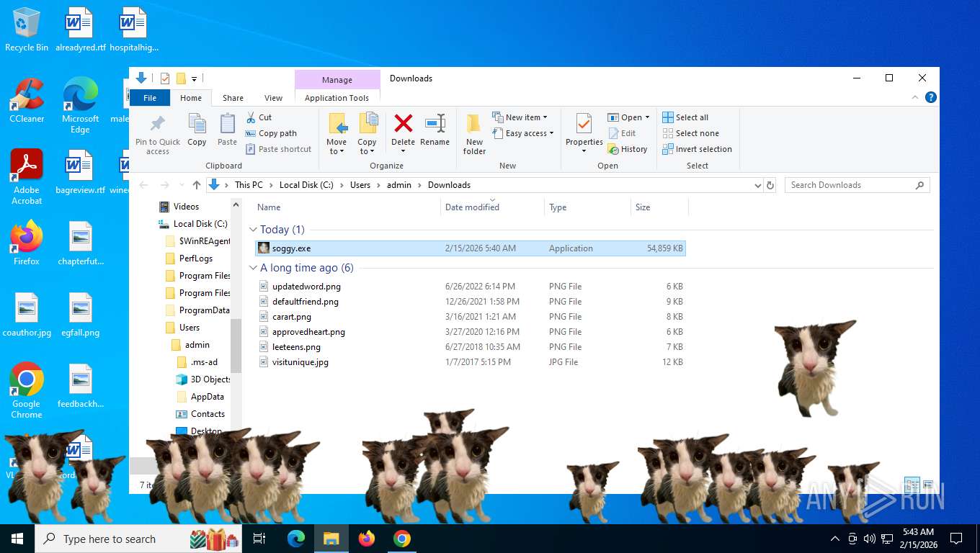
Task: Open Quick Access Toolbar customize dropdown
Action: tap(195, 78)
